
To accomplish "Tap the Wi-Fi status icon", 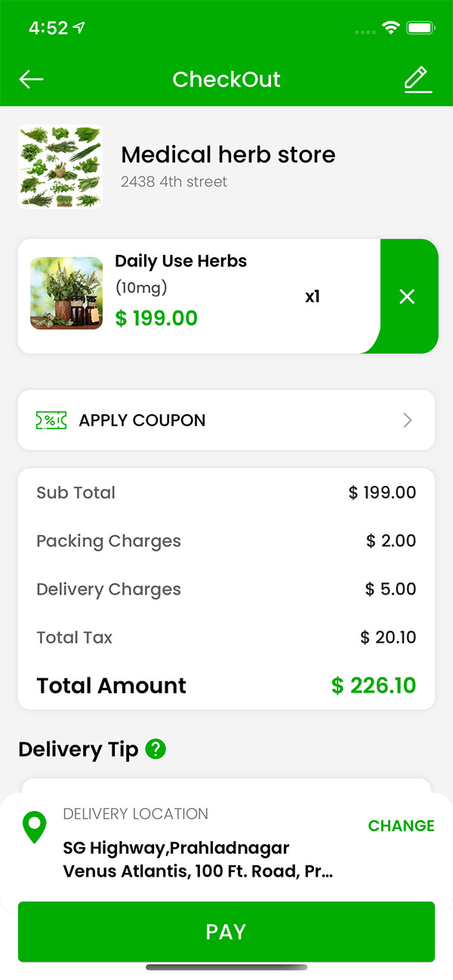I will [x=390, y=28].
